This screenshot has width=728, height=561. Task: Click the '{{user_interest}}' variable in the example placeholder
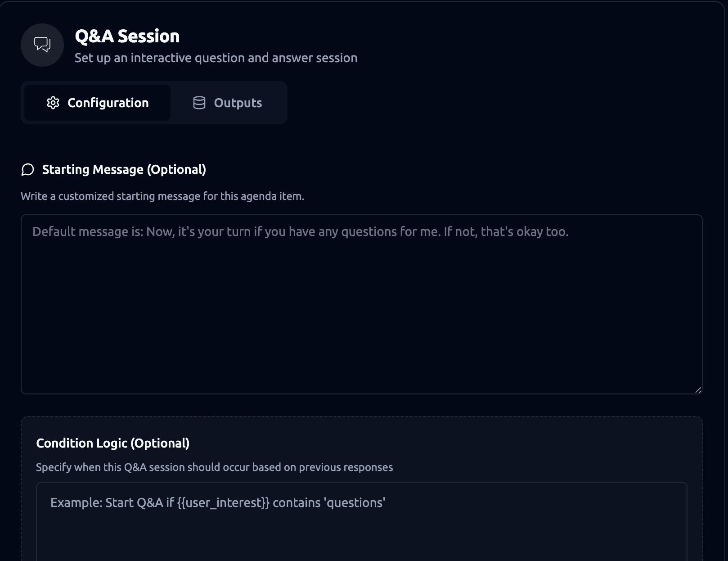point(223,503)
